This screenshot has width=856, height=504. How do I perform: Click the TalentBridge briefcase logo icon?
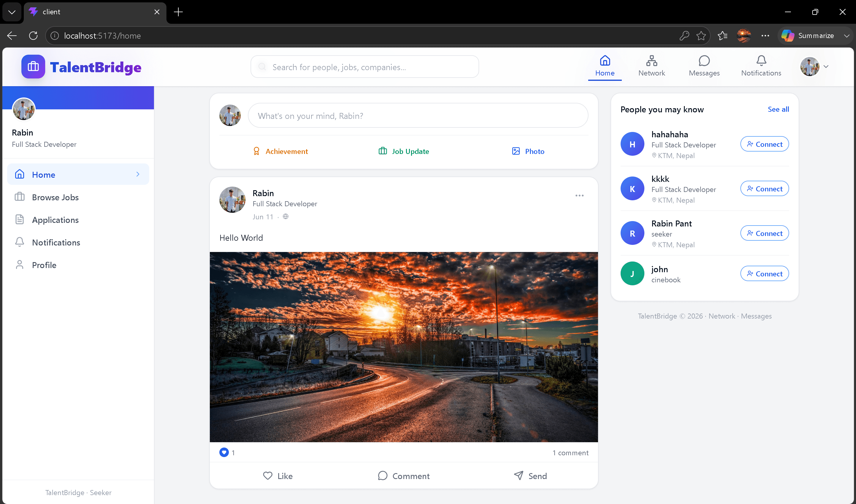point(33,67)
